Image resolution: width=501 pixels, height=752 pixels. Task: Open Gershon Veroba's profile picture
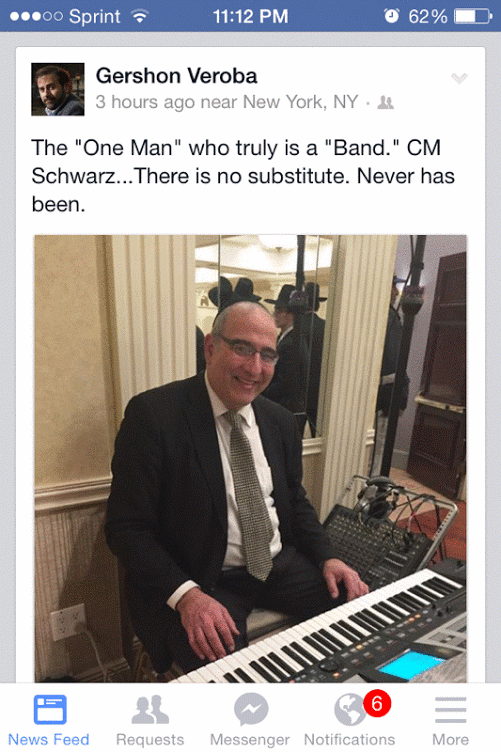pos(58,89)
